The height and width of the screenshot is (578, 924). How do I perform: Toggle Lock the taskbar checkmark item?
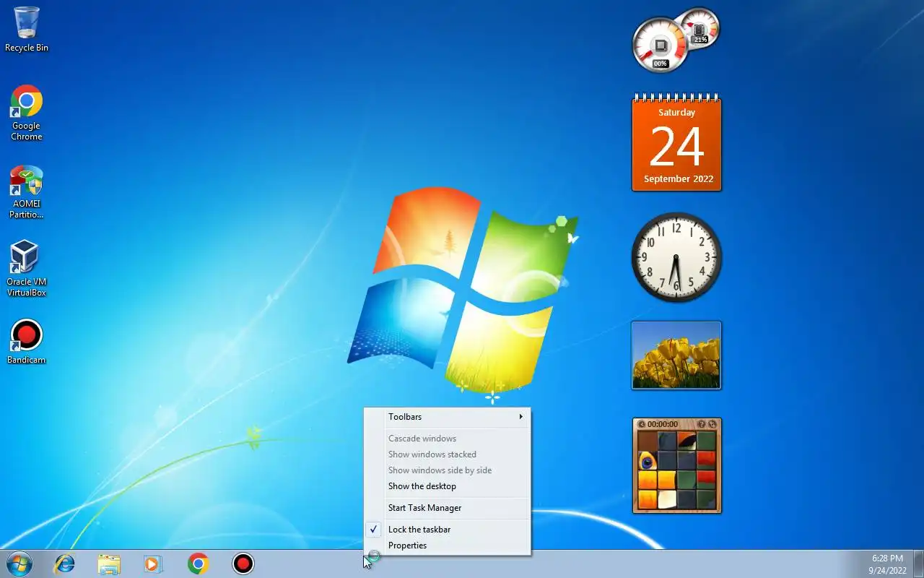pyautogui.click(x=447, y=530)
